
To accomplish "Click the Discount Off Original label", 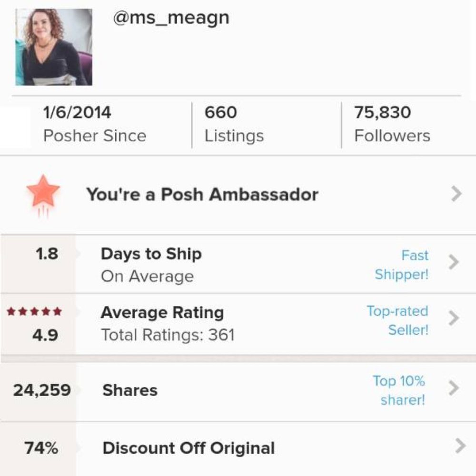I will [x=189, y=448].
